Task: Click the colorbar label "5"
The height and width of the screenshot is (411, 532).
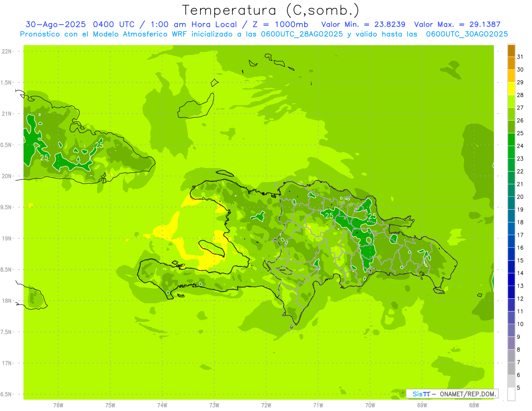Action: tap(519, 388)
